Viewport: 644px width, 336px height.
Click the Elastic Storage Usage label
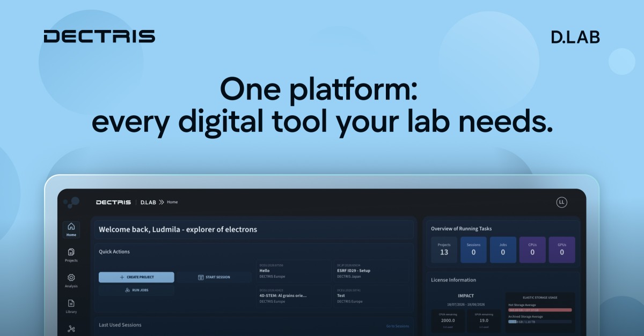click(540, 297)
